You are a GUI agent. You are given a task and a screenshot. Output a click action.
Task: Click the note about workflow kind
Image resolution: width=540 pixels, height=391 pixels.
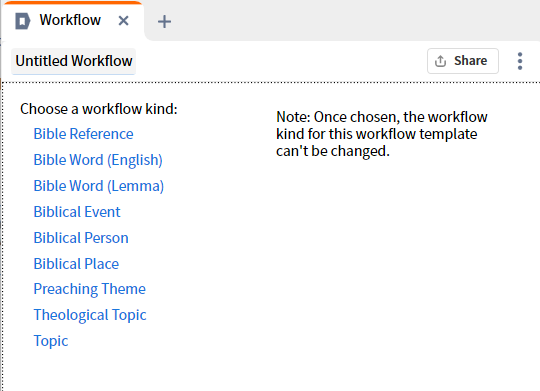pyautogui.click(x=382, y=134)
